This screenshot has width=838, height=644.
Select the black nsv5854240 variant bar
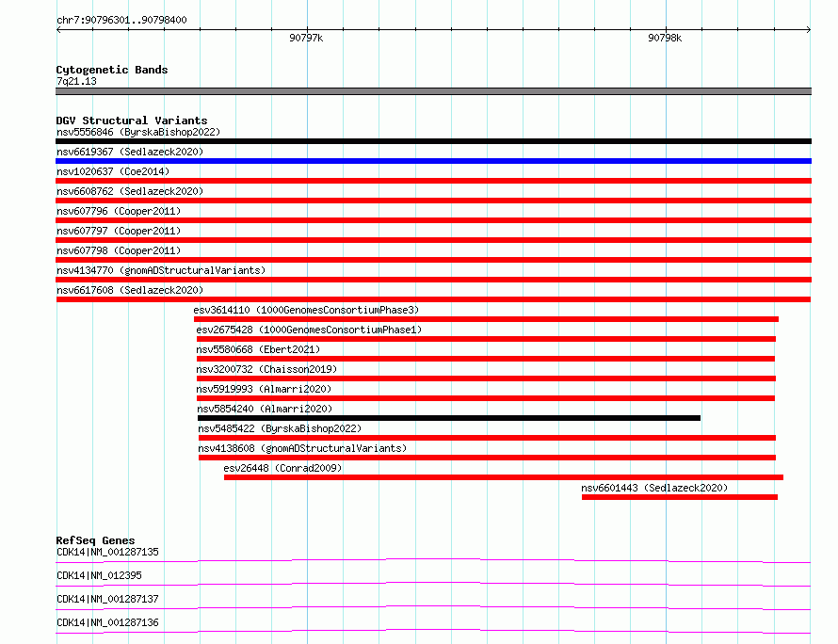click(449, 418)
